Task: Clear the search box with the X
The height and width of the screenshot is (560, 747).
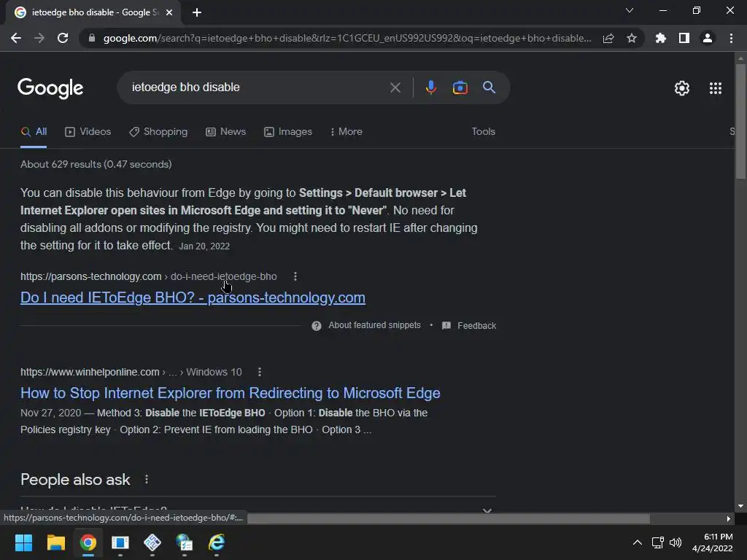Action: coord(395,87)
